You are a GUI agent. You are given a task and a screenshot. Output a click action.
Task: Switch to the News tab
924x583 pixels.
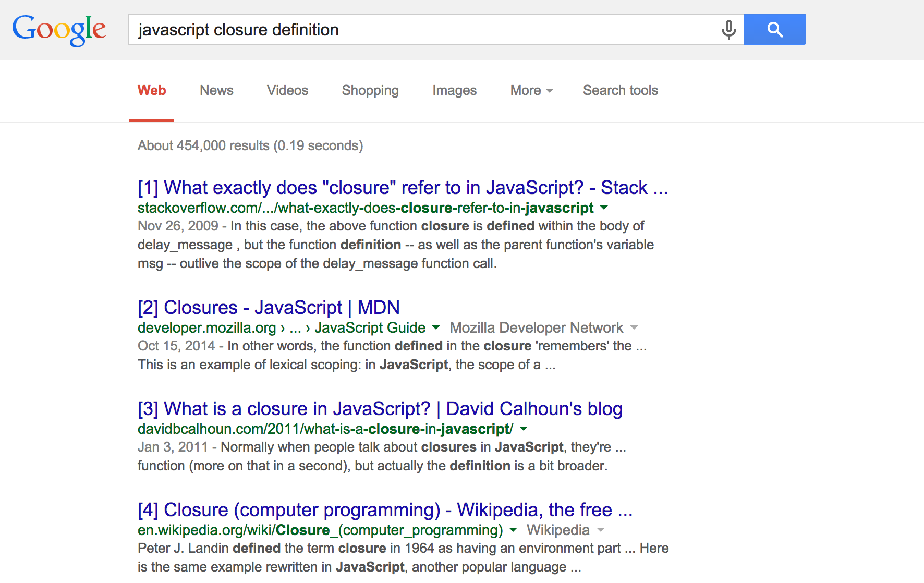coord(216,90)
